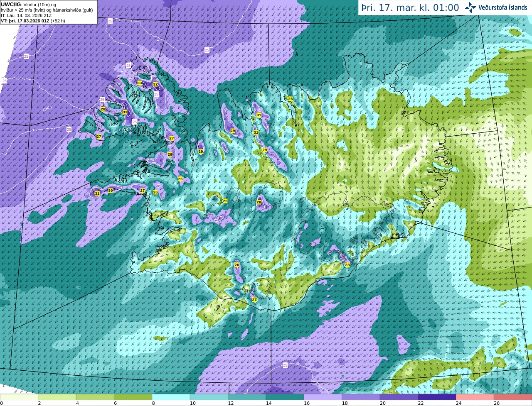
Task: Pick the red legend swatch above 26 m/s
Action: (513, 397)
